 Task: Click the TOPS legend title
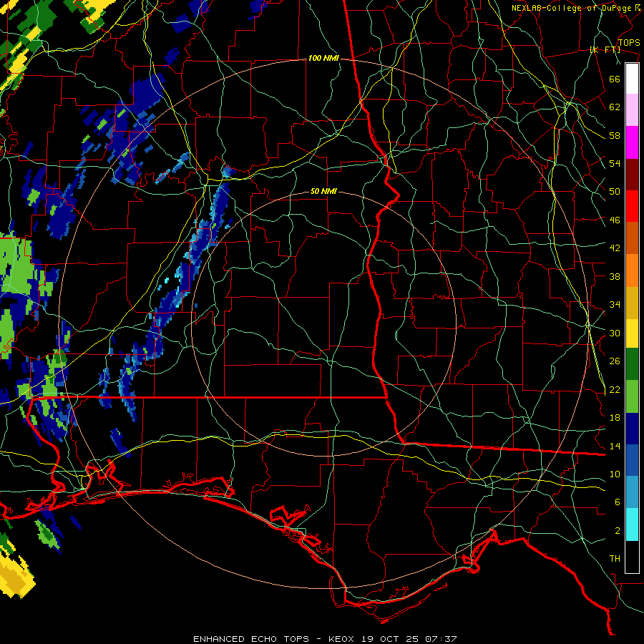[x=629, y=43]
